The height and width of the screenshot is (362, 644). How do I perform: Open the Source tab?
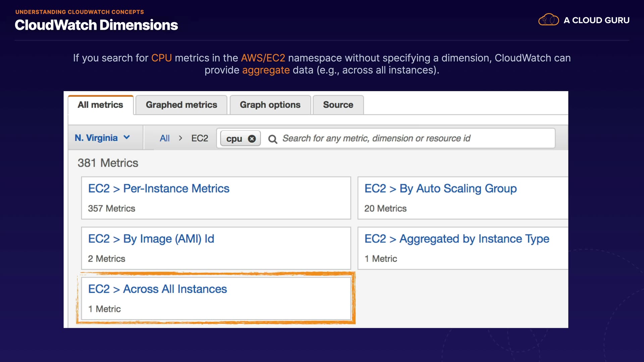tap(338, 105)
